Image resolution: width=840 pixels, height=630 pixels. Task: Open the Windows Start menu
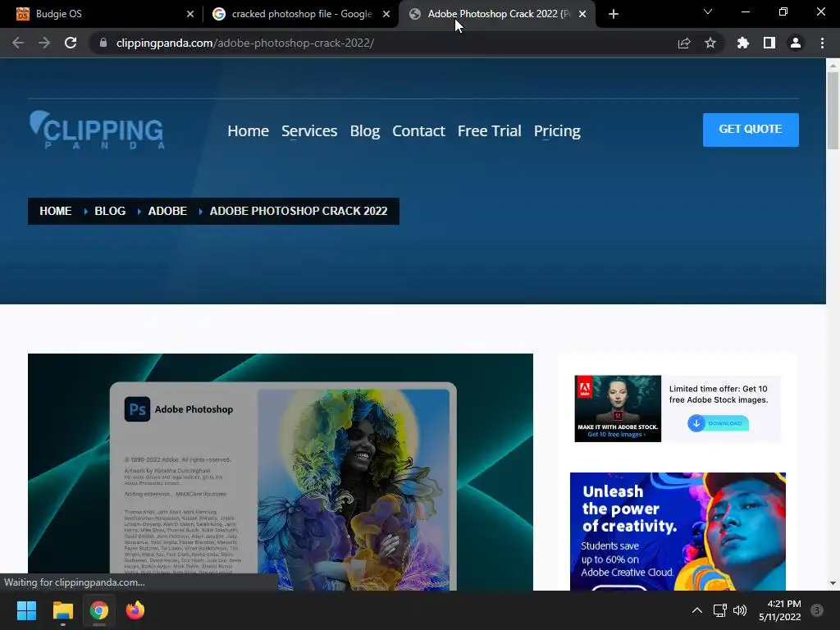(x=26, y=610)
